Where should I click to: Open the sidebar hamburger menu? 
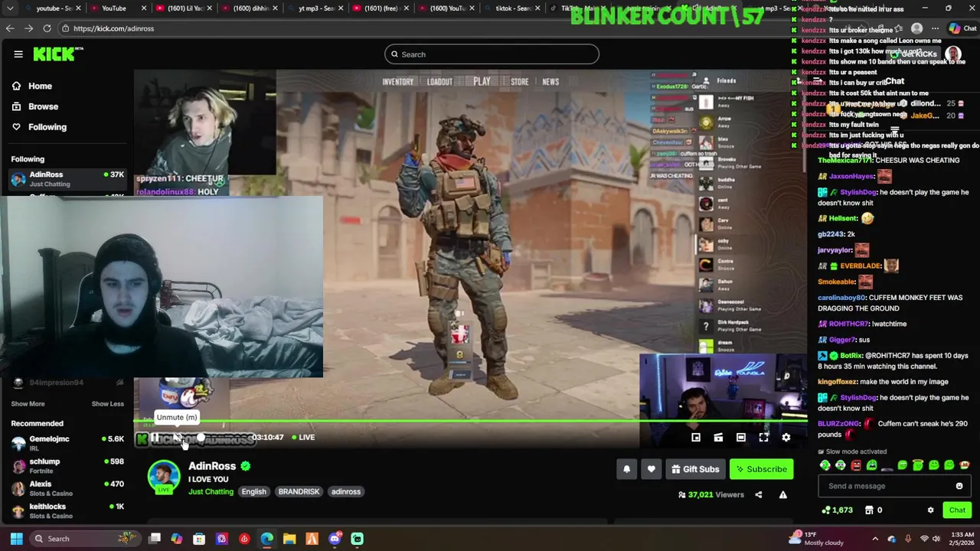click(x=18, y=54)
